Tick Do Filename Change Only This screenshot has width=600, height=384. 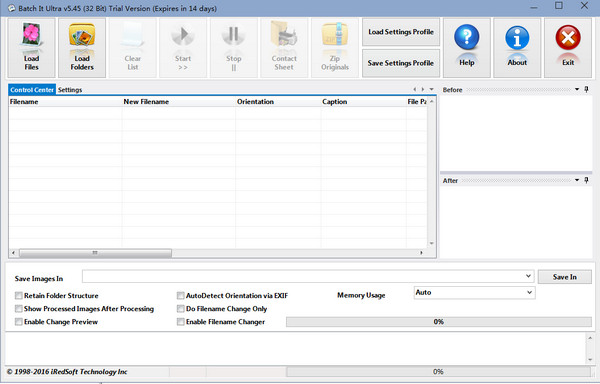point(180,309)
